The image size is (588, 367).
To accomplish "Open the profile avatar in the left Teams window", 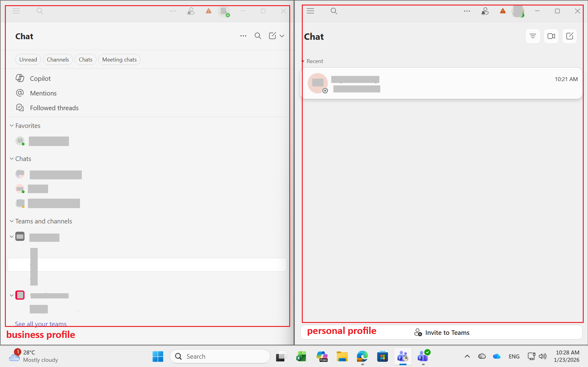I will tap(224, 11).
